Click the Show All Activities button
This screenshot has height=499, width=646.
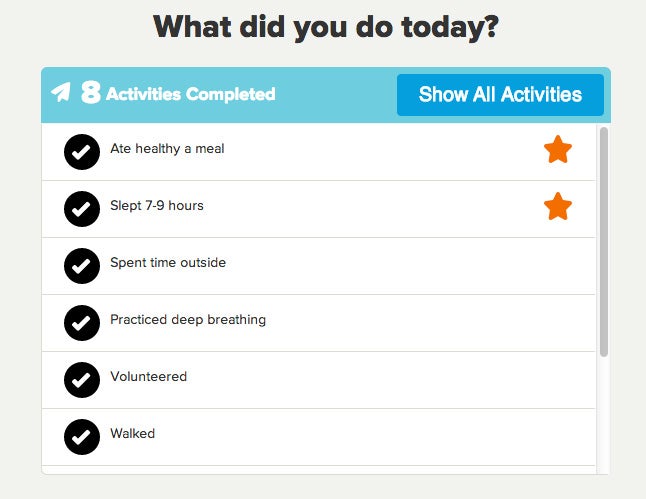point(500,95)
